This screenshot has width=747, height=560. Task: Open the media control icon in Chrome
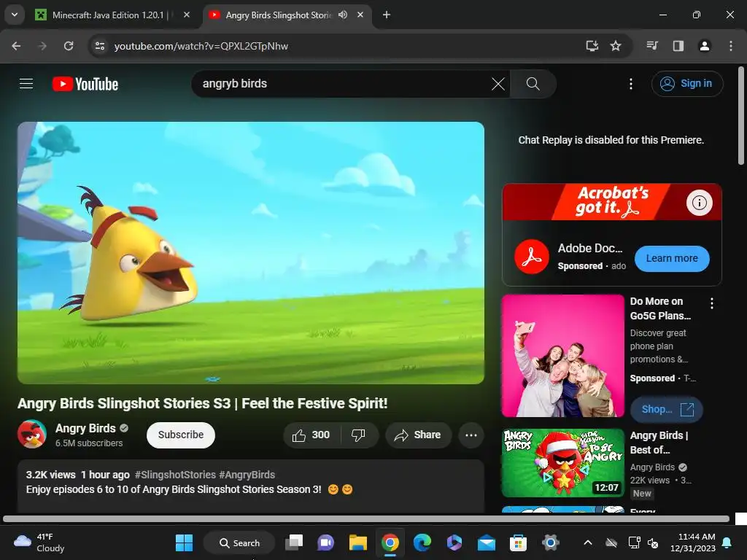click(652, 46)
